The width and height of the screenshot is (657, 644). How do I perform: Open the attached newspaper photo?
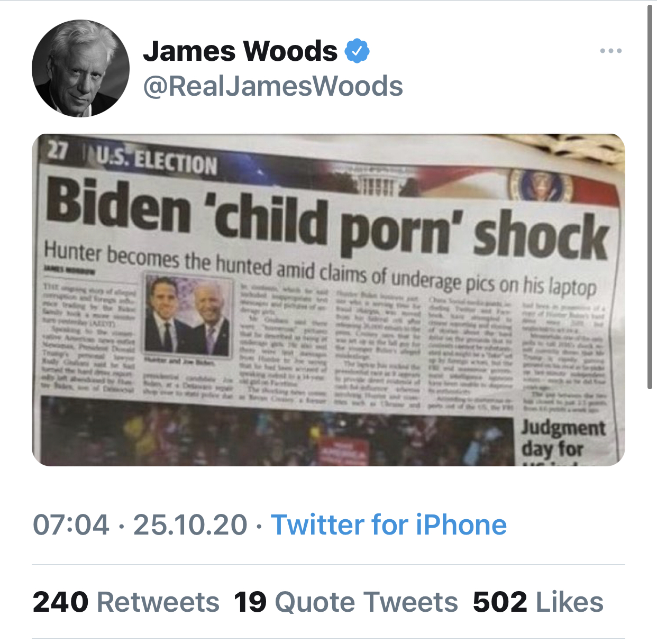328,300
